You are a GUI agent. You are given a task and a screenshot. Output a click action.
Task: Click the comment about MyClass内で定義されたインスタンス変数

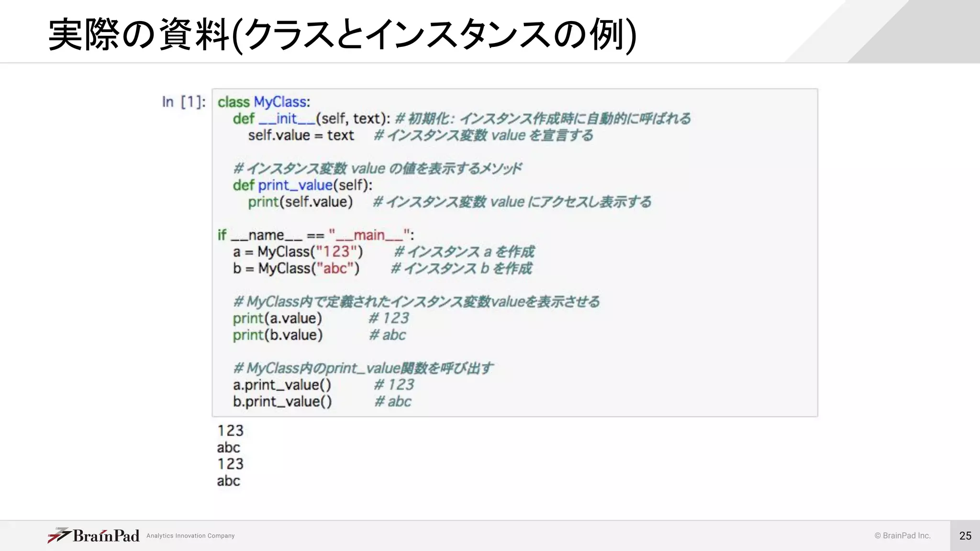click(x=416, y=302)
